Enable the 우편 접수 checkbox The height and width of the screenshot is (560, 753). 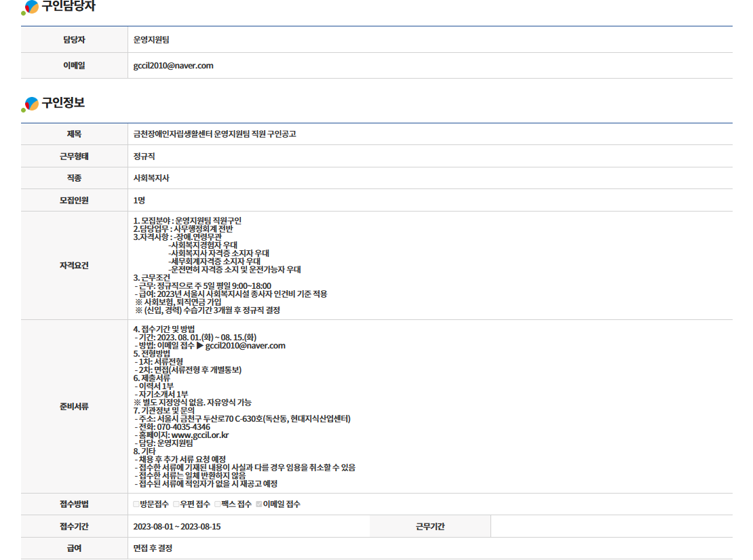tap(176, 504)
